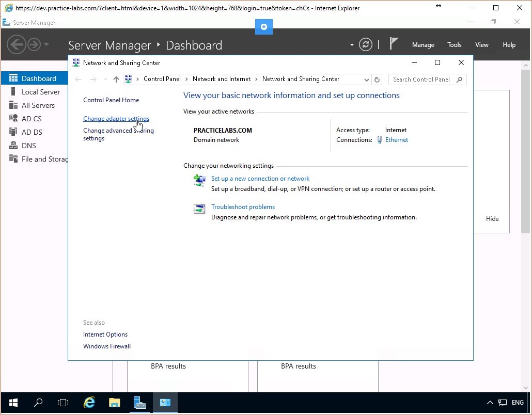Expand the Server Manager navigation dropdown arrow
The image size is (532, 415).
coord(46,44)
